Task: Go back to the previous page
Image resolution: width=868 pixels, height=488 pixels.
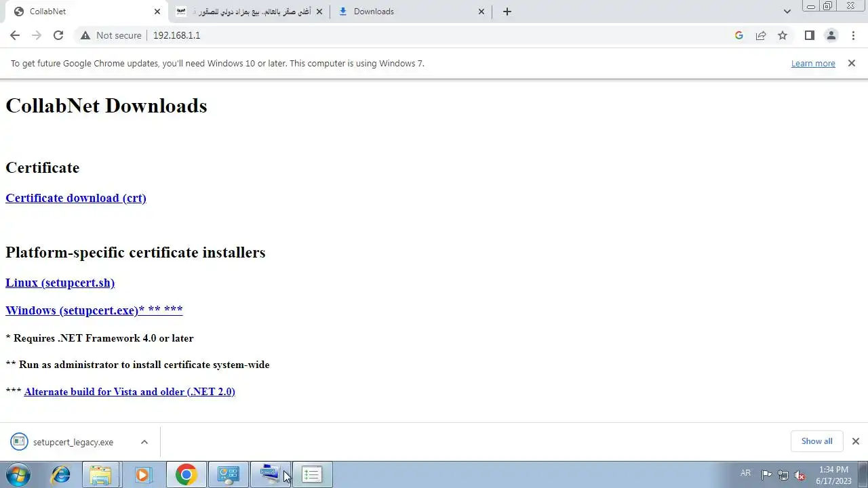Action: (x=15, y=35)
